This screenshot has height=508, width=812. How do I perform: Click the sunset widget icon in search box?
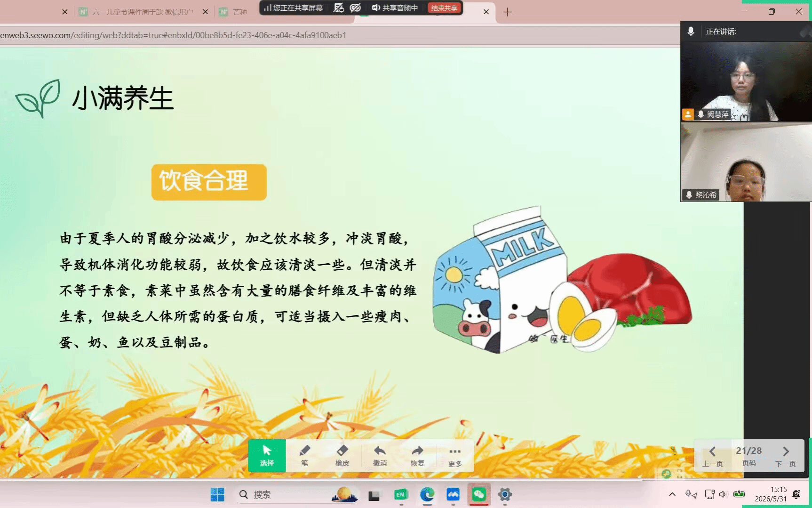[344, 494]
